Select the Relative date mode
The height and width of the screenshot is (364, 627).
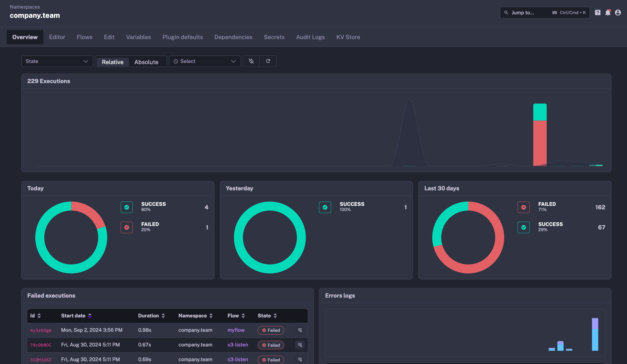coord(113,62)
